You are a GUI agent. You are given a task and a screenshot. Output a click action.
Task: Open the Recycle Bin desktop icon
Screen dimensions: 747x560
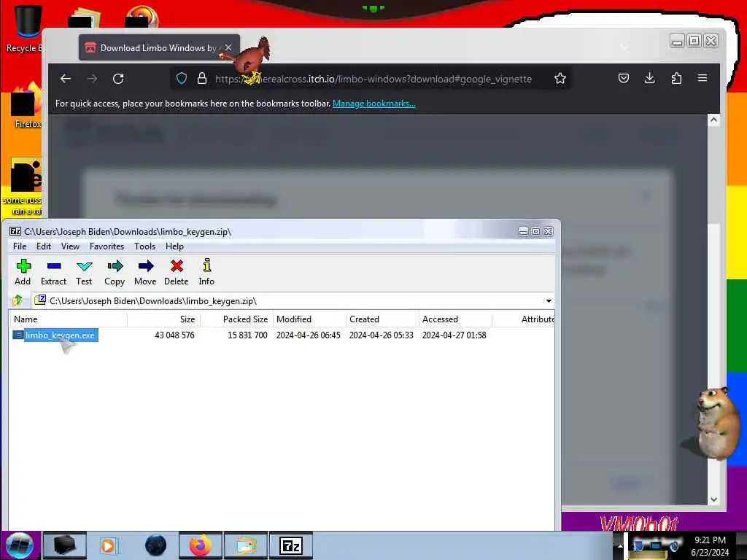coord(24,28)
